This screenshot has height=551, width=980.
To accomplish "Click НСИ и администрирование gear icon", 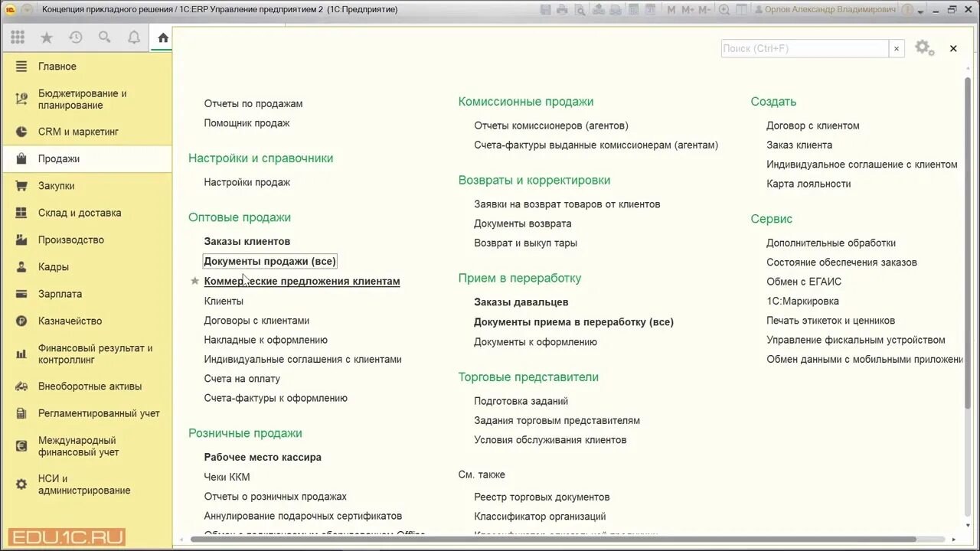I will click(x=21, y=484).
